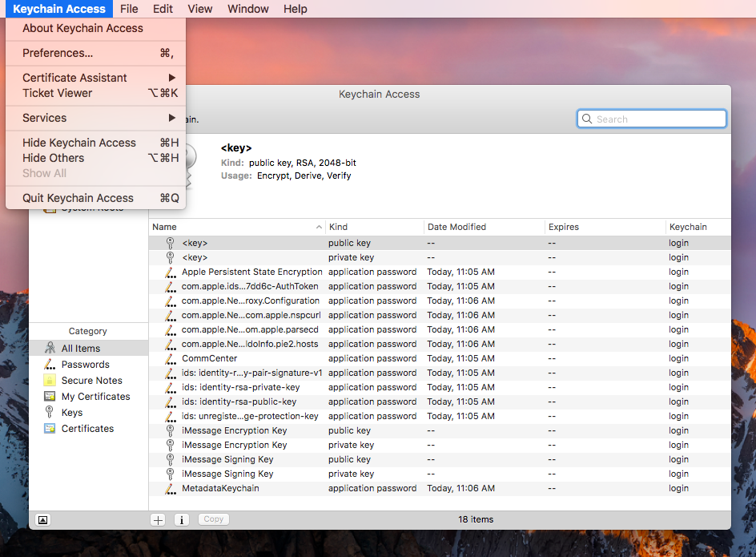Open the Window menu
The width and height of the screenshot is (756, 557).
(248, 9)
